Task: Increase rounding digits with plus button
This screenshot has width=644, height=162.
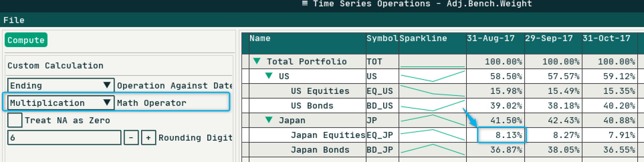Action: (x=148, y=138)
